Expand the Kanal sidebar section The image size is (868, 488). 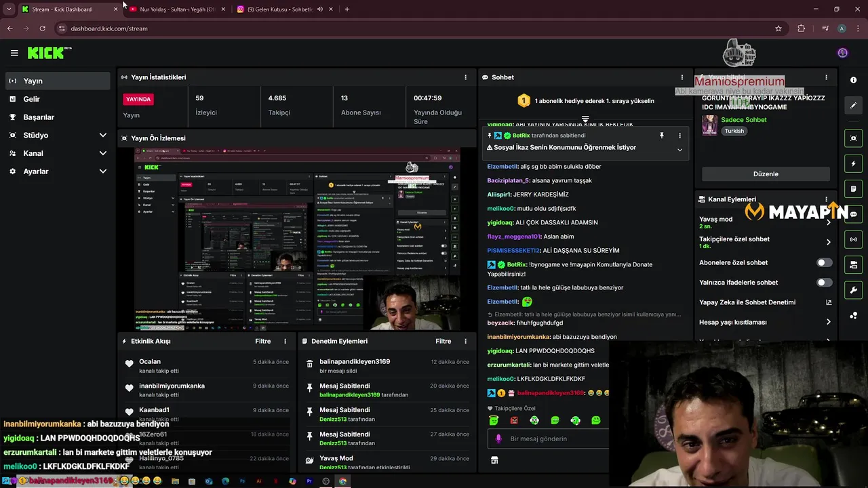tap(102, 153)
